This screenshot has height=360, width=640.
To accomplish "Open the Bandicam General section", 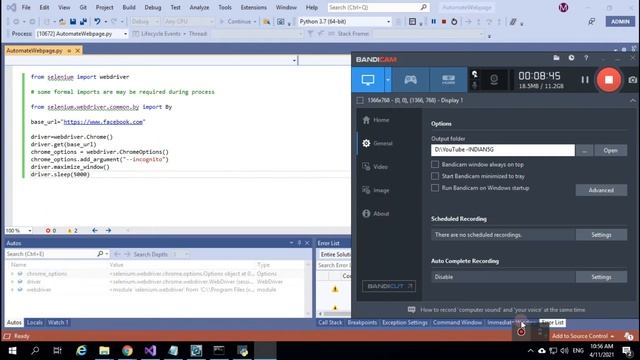I will pyautogui.click(x=378, y=143).
